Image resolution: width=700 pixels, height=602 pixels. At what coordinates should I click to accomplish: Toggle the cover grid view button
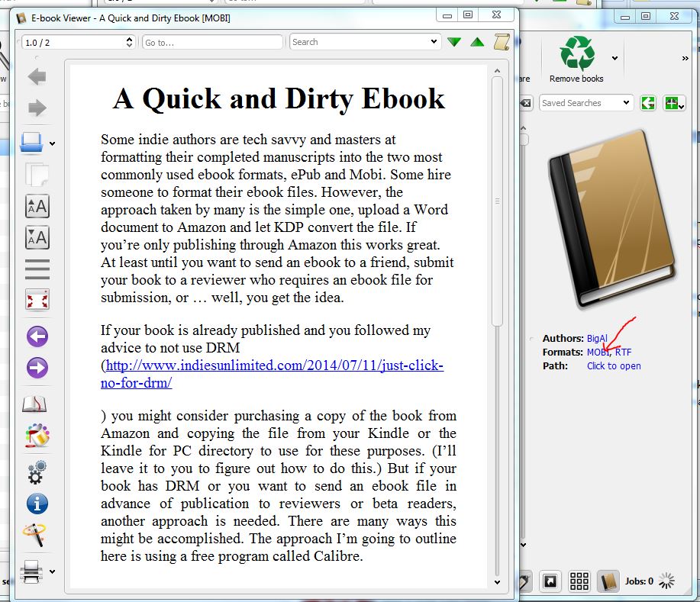pos(579,581)
